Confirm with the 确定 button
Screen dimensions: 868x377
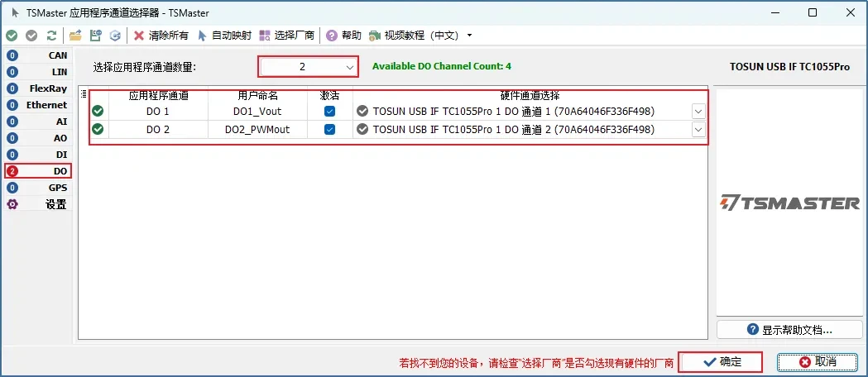721,362
